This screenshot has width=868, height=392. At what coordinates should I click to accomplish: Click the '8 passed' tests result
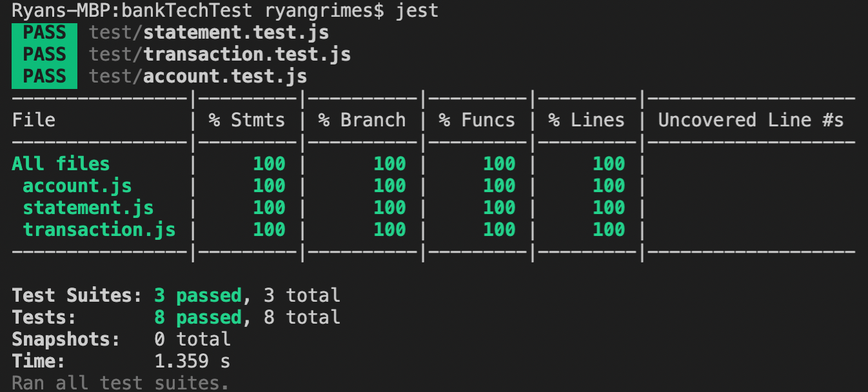[x=198, y=317]
